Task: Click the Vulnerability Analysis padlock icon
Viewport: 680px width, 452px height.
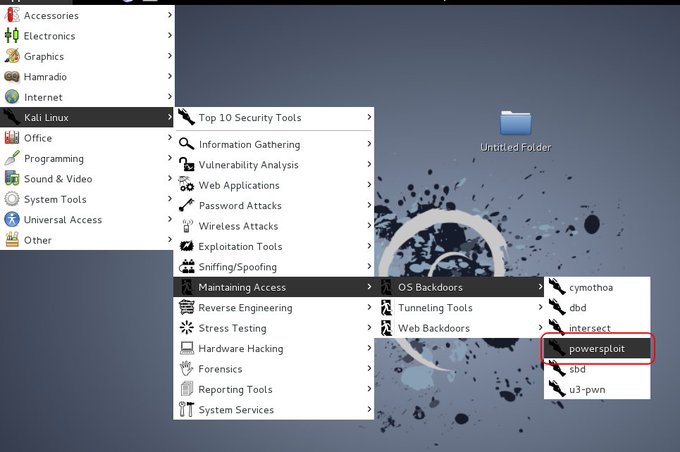Action: [x=186, y=164]
